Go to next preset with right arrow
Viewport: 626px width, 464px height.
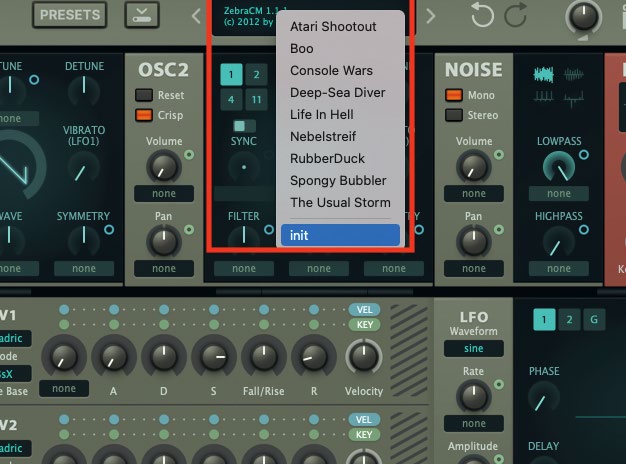point(430,15)
